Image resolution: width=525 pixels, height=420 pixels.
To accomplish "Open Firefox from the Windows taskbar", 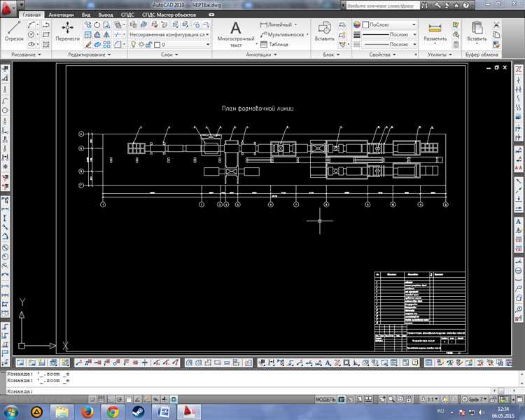I will (x=87, y=412).
